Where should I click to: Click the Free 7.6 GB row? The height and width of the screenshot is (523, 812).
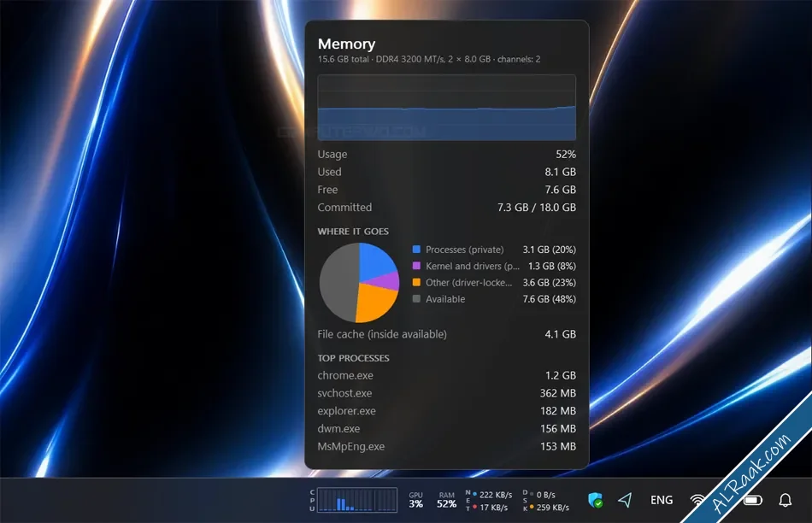(446, 190)
